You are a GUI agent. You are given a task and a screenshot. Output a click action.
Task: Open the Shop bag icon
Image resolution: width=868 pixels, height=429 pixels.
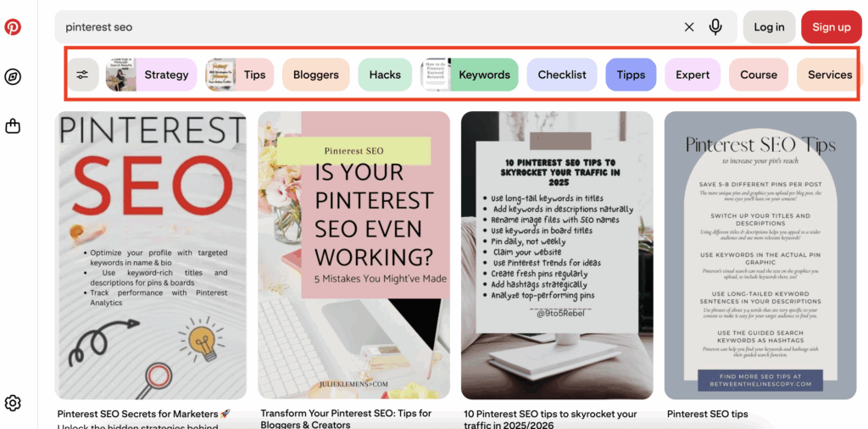tap(13, 126)
